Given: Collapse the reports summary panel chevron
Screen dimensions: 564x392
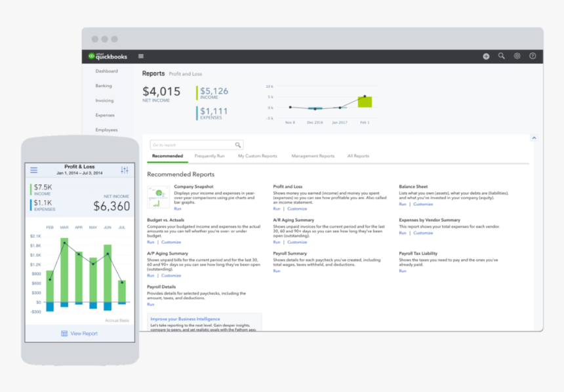Looking at the screenshot, I should (534, 138).
